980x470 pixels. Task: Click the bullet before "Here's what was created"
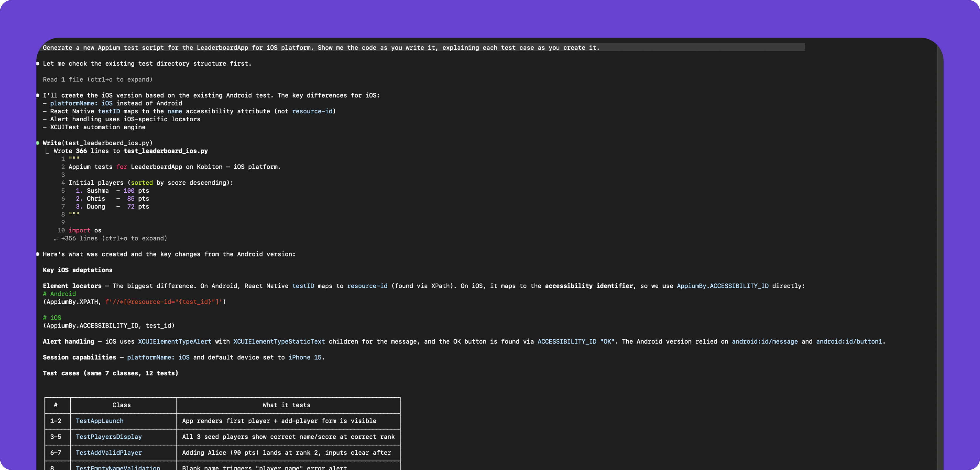[x=38, y=254]
